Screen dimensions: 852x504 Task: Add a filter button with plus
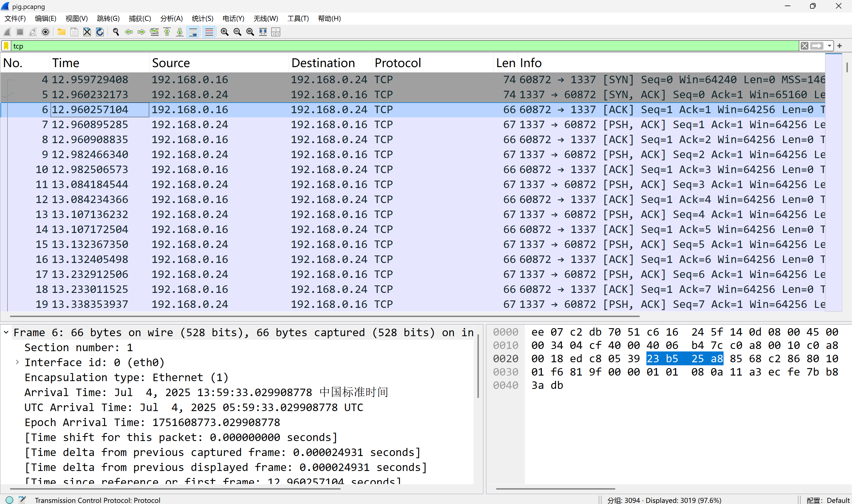[840, 46]
